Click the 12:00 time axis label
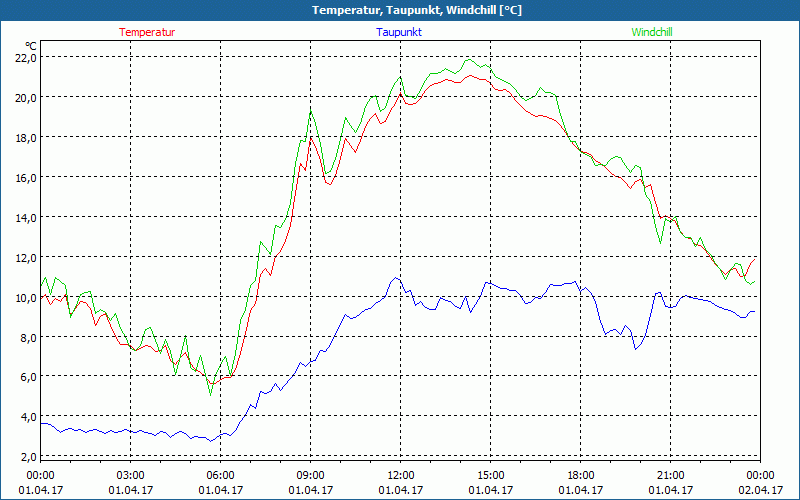This screenshot has width=800, height=500. (x=401, y=476)
